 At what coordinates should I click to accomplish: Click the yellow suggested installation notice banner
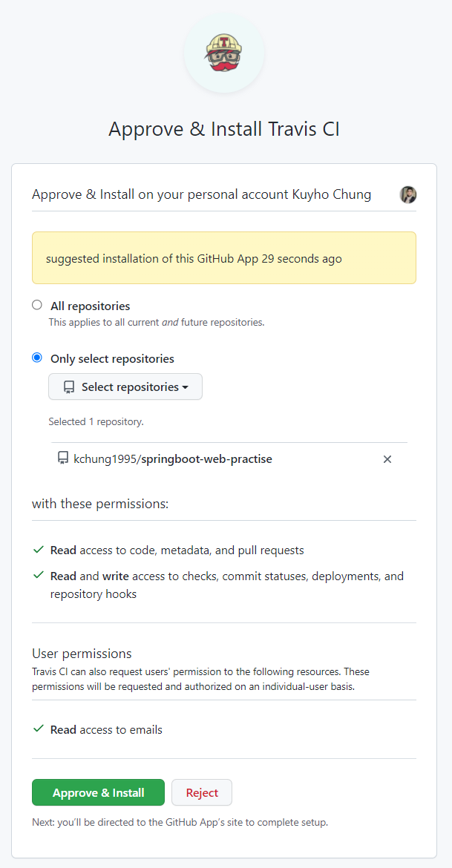coord(223,258)
